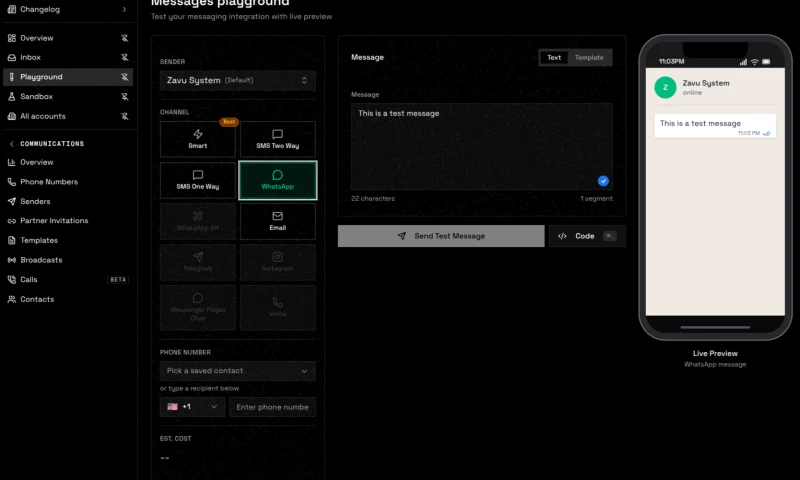Screen dimensions: 800x480
Task: Click the blue checkmark badge in message box
Action: pyautogui.click(x=603, y=181)
